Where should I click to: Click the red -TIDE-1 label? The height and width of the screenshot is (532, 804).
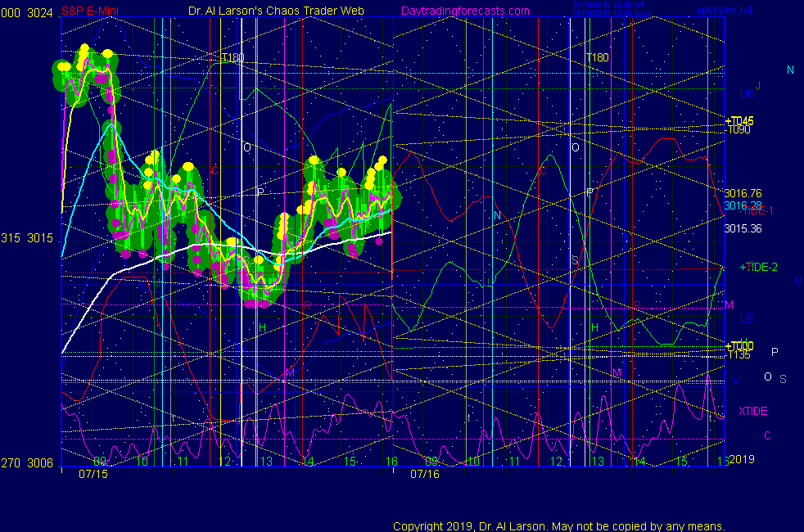pyautogui.click(x=758, y=210)
